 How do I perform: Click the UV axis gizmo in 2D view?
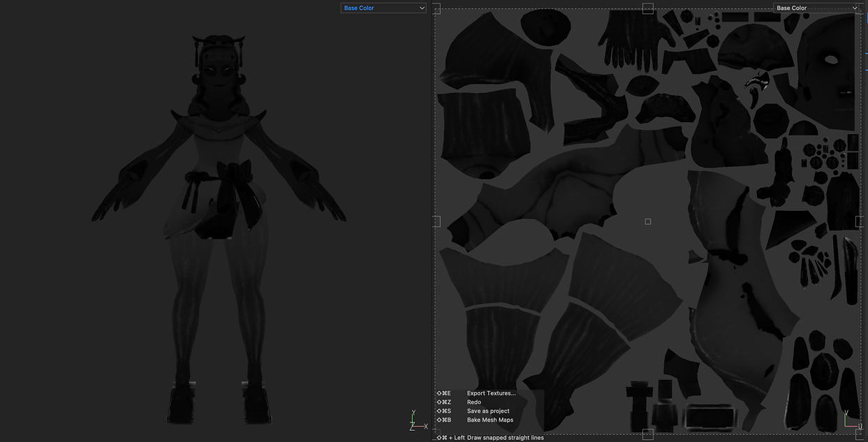[851, 418]
